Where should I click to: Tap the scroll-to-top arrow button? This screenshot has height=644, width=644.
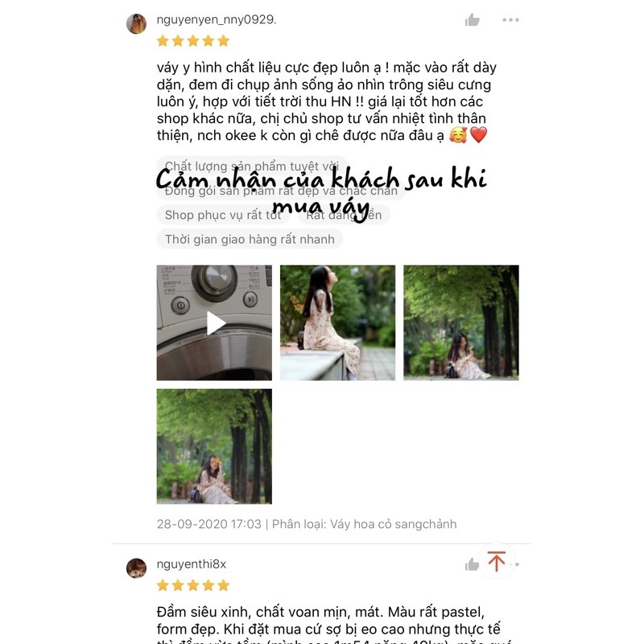497,561
